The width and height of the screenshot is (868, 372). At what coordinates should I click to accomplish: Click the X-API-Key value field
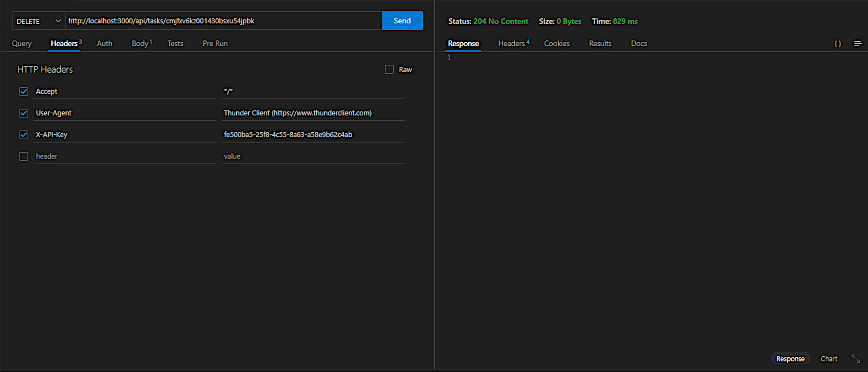click(312, 135)
